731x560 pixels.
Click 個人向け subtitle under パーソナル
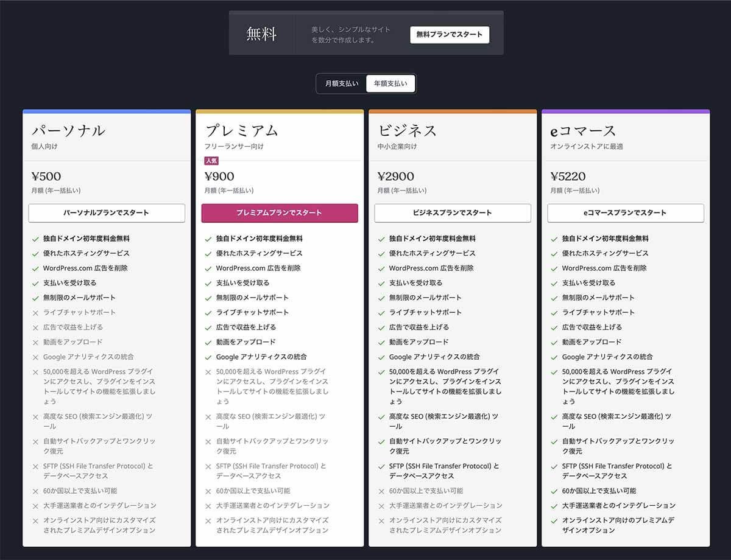click(x=44, y=147)
